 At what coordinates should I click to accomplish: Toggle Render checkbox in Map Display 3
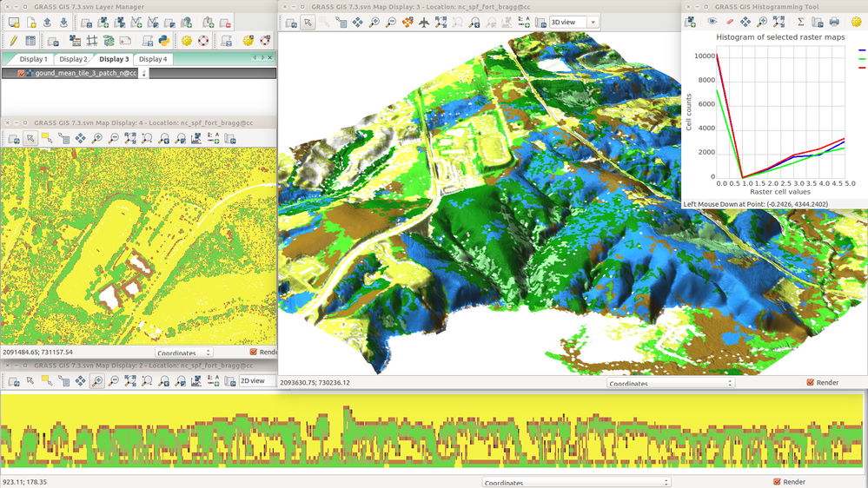pos(811,382)
